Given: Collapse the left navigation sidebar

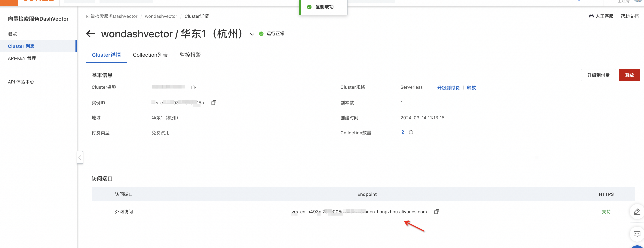Looking at the screenshot, I should click(79, 158).
